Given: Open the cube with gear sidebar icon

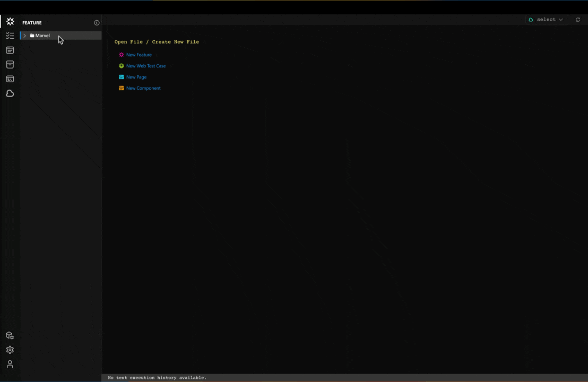Looking at the screenshot, I should coord(10,335).
